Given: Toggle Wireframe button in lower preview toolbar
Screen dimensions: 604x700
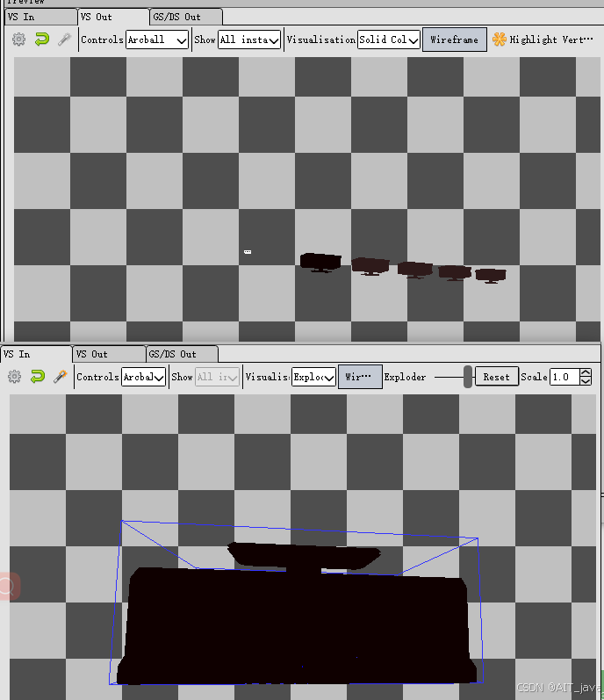Looking at the screenshot, I should (360, 377).
